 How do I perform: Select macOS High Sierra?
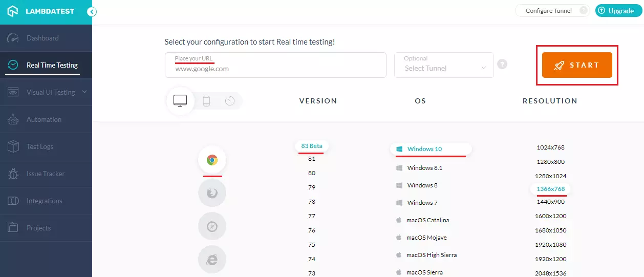(426, 255)
